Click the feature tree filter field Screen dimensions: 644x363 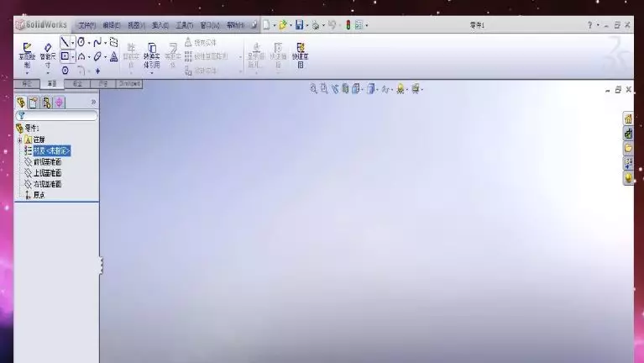coord(59,116)
